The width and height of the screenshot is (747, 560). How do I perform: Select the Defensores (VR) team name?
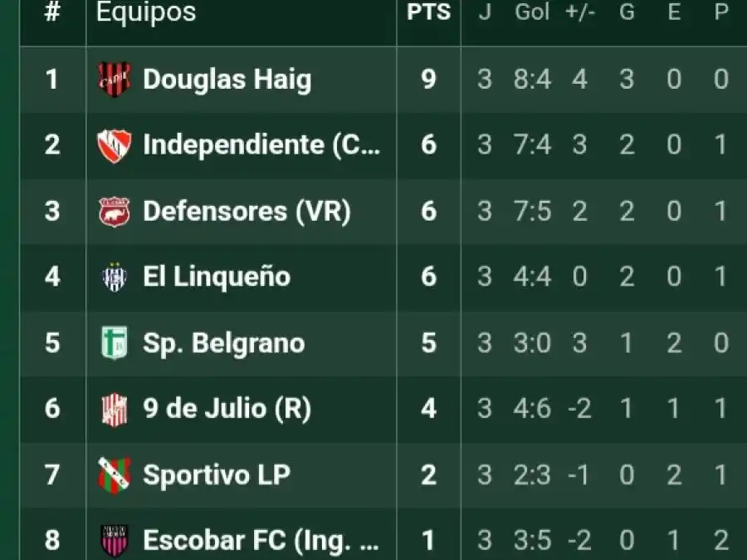pyautogui.click(x=247, y=211)
